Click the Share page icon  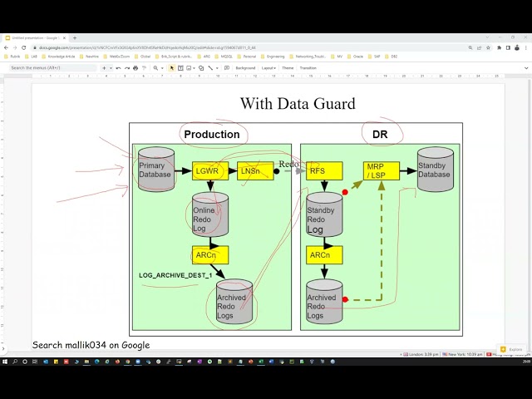pyautogui.click(x=480, y=48)
